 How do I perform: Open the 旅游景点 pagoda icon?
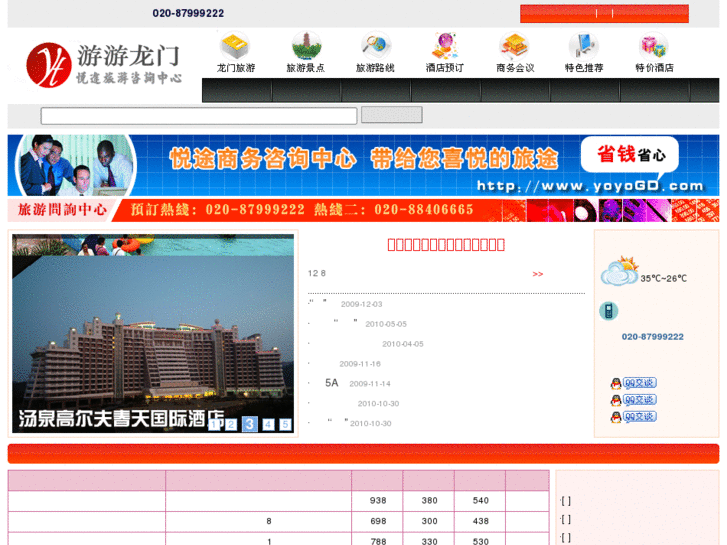pyautogui.click(x=306, y=52)
